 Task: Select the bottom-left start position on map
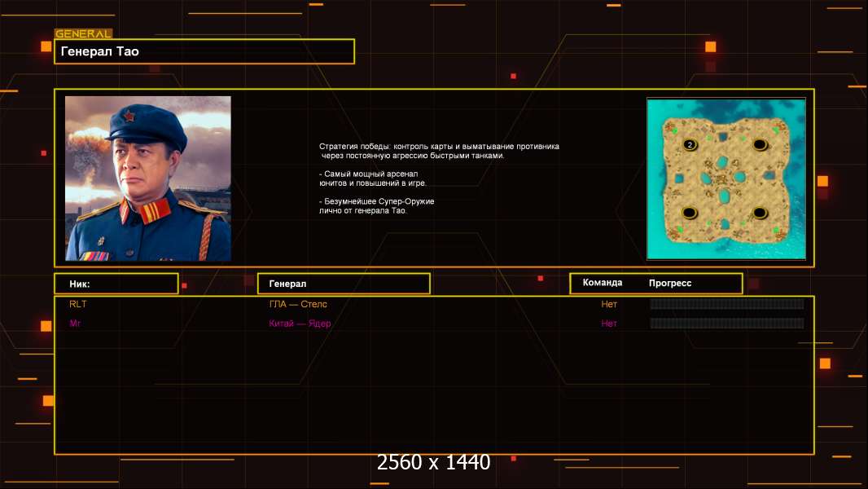690,212
